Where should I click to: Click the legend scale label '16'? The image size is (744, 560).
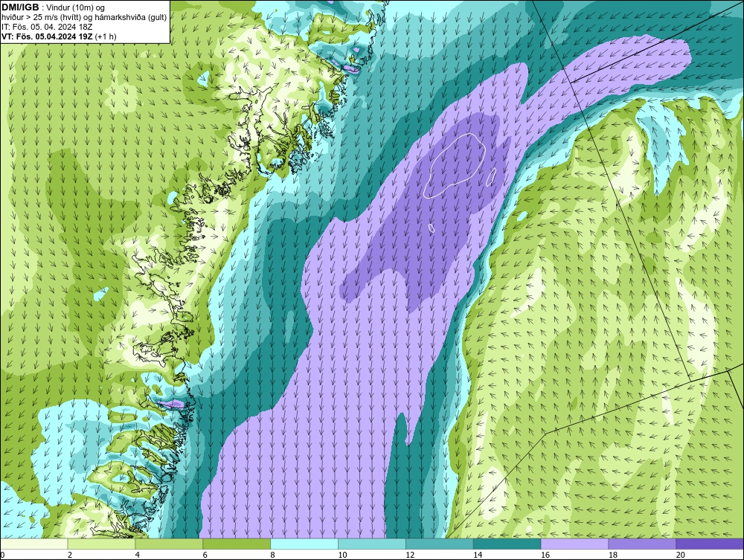pyautogui.click(x=545, y=555)
